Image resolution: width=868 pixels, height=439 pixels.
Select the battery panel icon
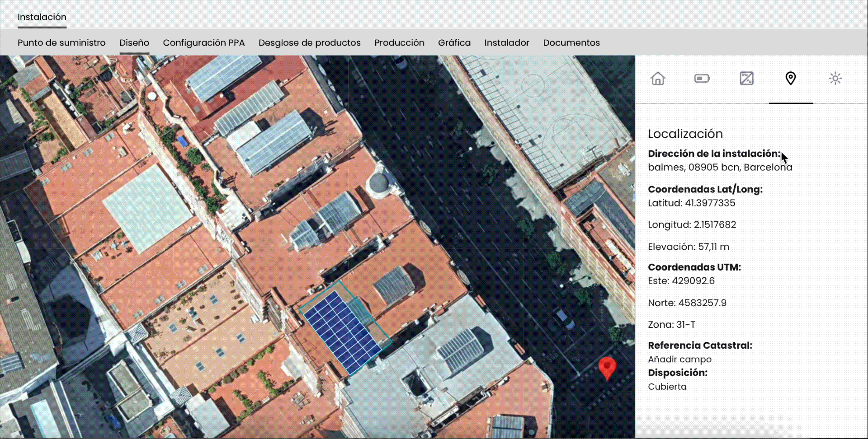pos(702,79)
